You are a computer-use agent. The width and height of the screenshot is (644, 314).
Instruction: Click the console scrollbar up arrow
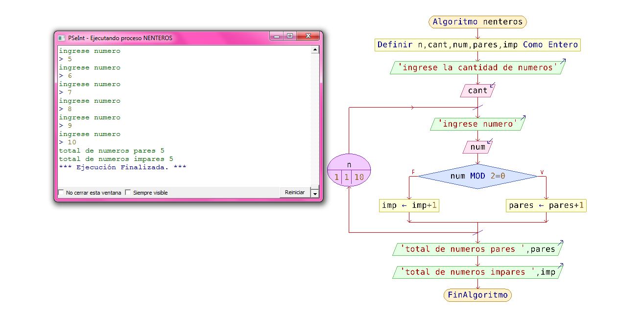(315, 49)
